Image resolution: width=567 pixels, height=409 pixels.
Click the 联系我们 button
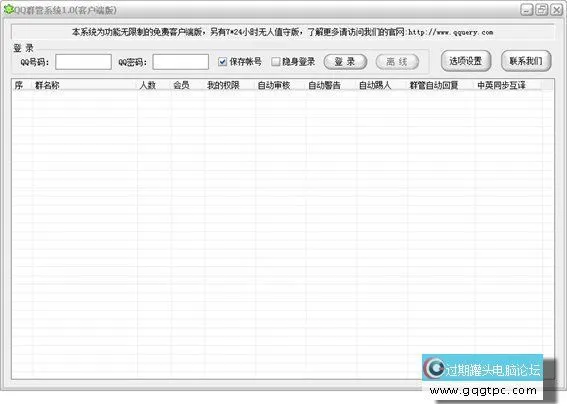pyautogui.click(x=526, y=61)
